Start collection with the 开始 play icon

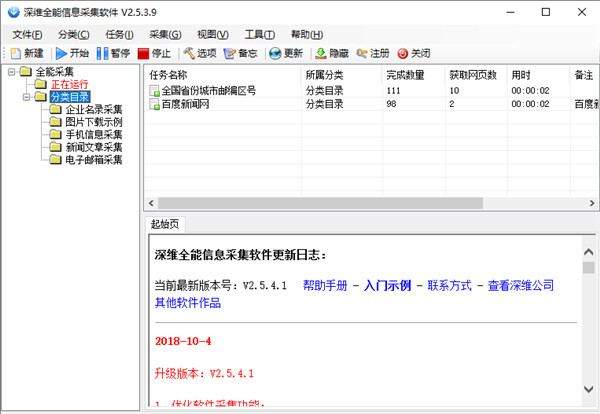click(61, 53)
